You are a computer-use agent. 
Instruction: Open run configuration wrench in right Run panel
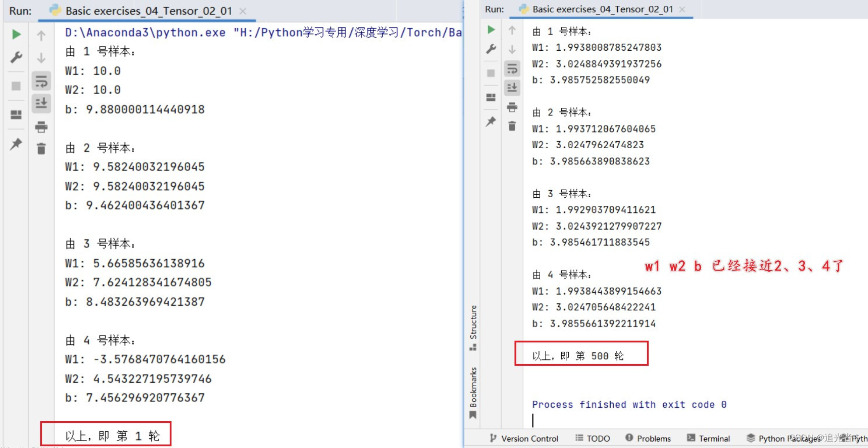(x=491, y=49)
